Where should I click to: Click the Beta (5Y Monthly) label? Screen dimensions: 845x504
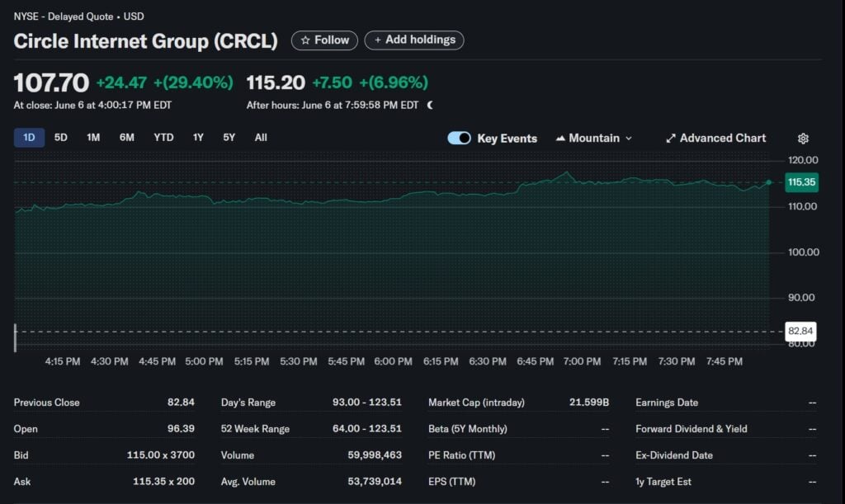[468, 429]
